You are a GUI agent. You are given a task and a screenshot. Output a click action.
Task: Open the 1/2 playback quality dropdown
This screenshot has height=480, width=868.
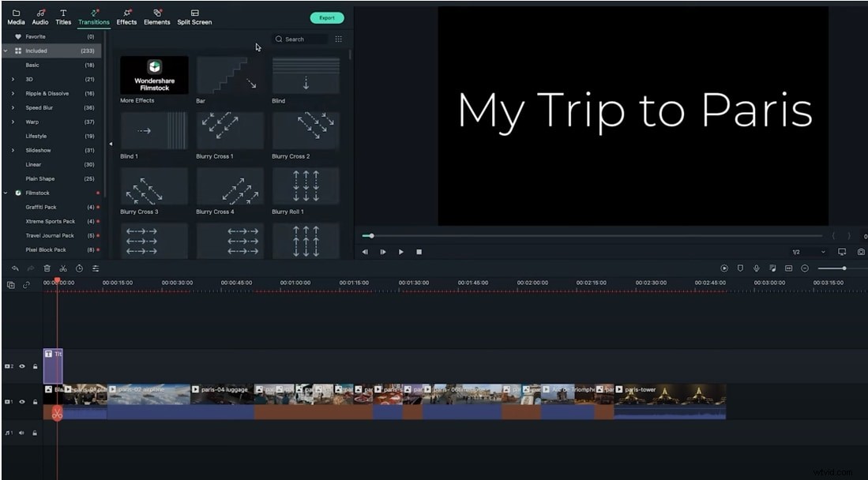pos(816,251)
